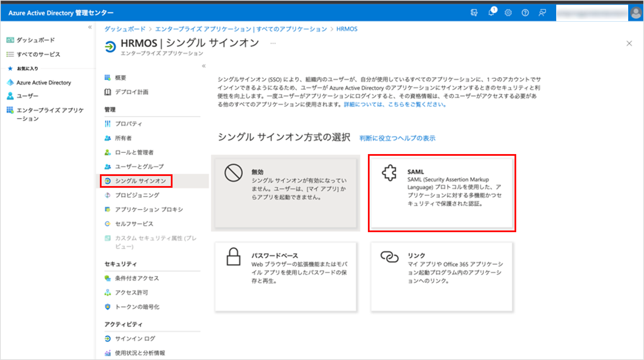
Task: Click the エンタープライズ アプリケーション | すべてのアプリケーション breadcrumb
Action: tap(241, 29)
